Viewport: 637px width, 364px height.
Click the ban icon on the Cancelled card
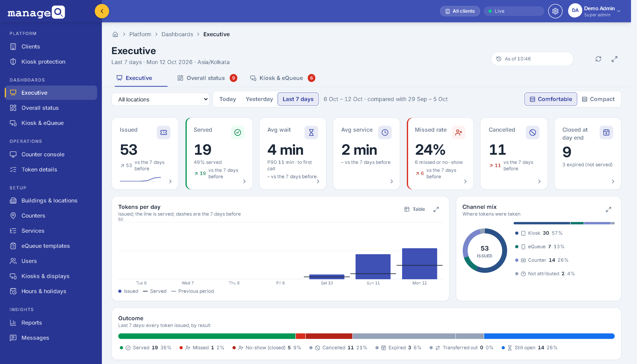point(532,133)
